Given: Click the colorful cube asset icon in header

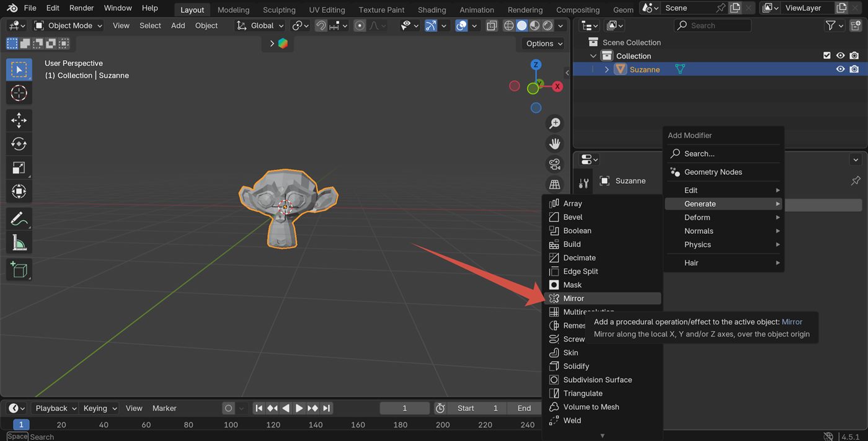Looking at the screenshot, I should tap(283, 43).
